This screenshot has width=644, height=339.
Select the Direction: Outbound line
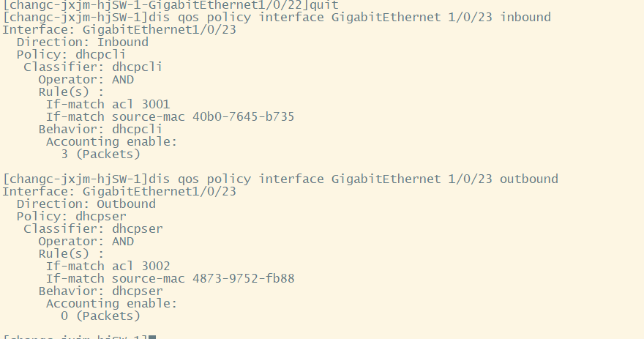click(x=86, y=204)
